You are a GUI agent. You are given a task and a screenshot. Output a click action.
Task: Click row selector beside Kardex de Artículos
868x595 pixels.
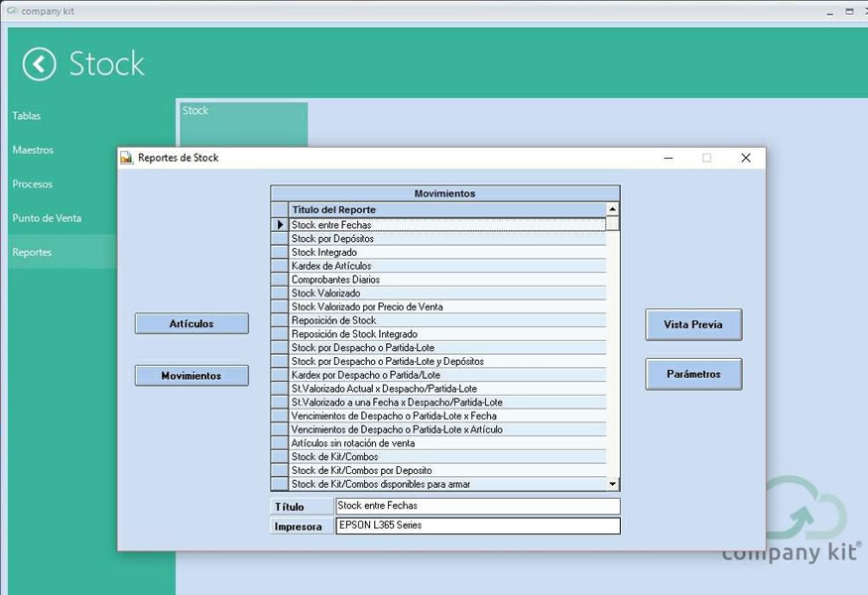[x=280, y=266]
